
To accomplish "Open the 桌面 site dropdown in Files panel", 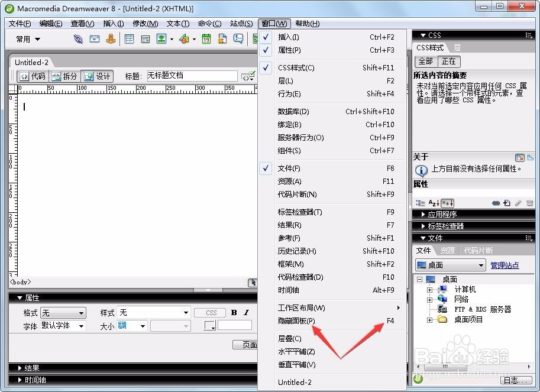I will (451, 265).
